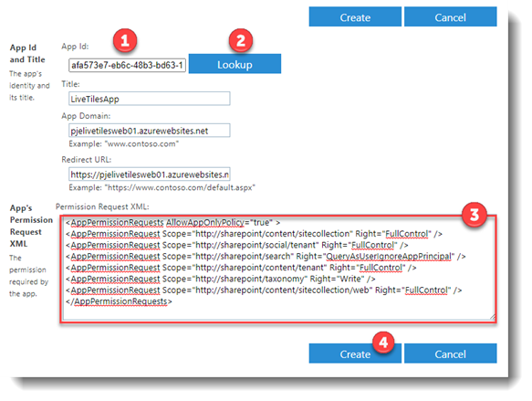Click the top Cancel button
Screen dimensions: 532x401
450,16
